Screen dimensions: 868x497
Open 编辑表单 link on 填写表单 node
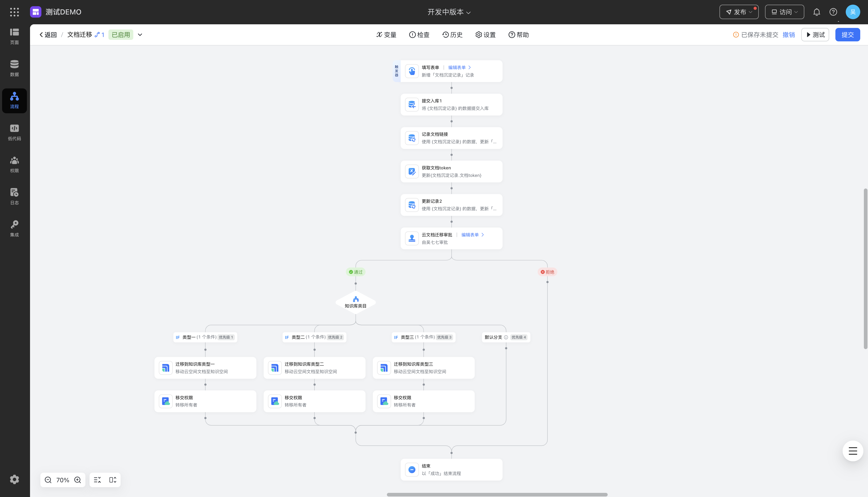(459, 67)
